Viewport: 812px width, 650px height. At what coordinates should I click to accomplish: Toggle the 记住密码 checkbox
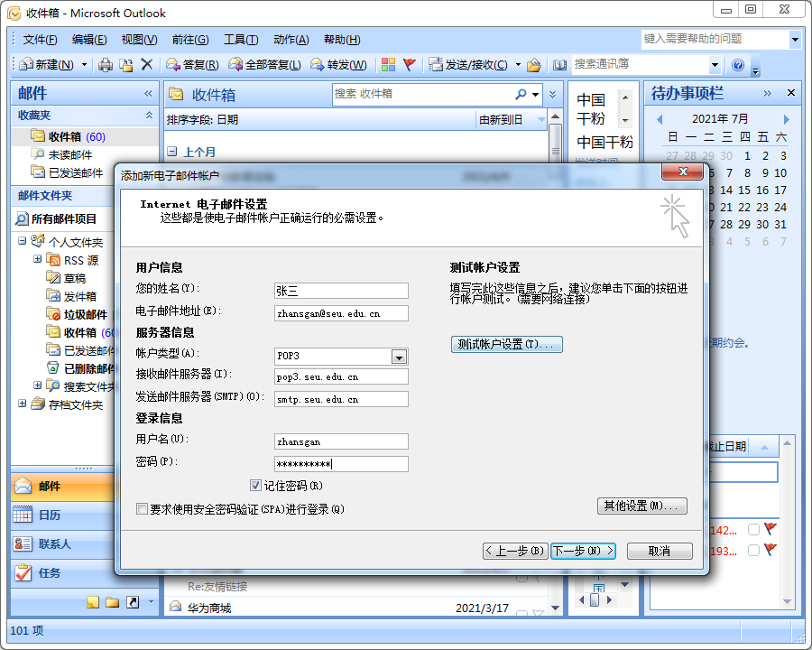(255, 486)
